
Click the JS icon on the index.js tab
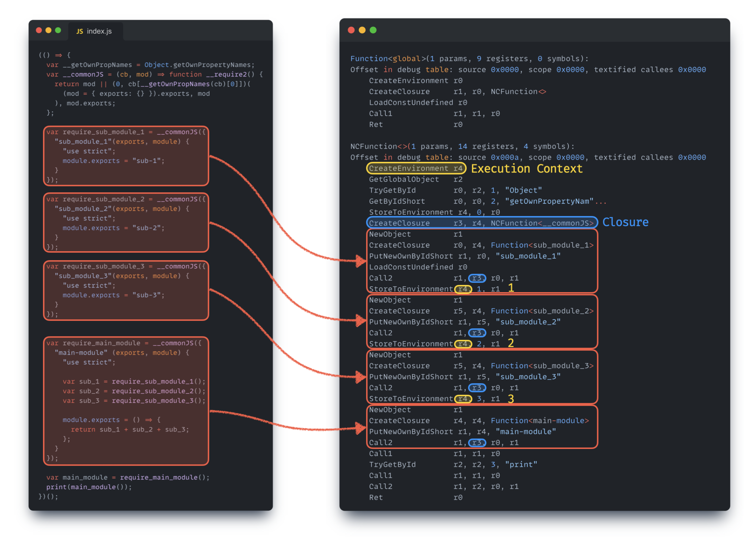[x=80, y=31]
